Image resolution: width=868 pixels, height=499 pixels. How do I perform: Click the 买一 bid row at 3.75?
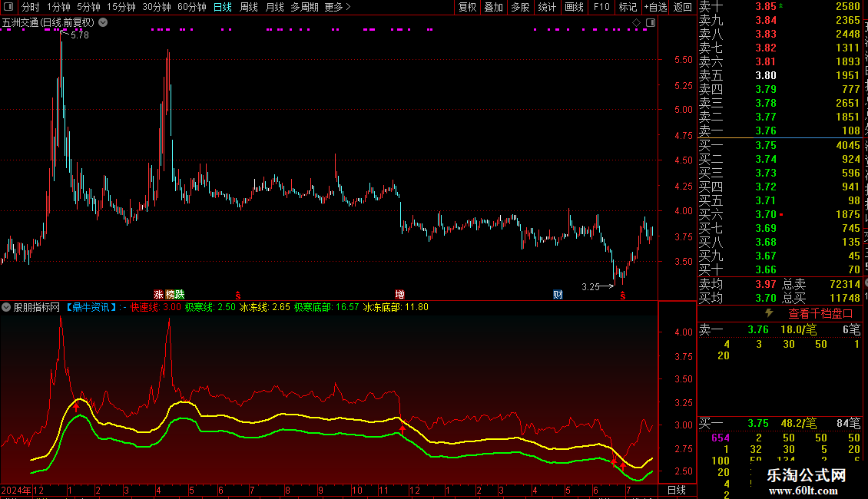tap(780, 145)
